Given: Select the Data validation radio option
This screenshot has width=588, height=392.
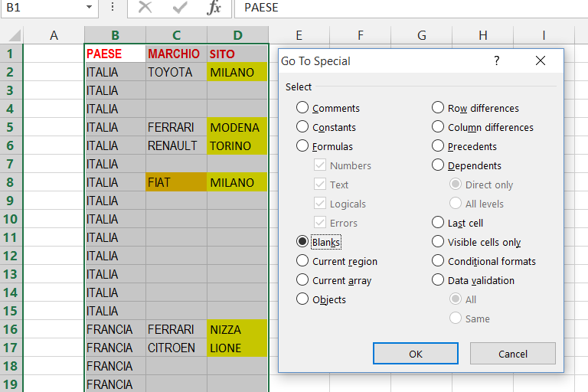Looking at the screenshot, I should (438, 280).
